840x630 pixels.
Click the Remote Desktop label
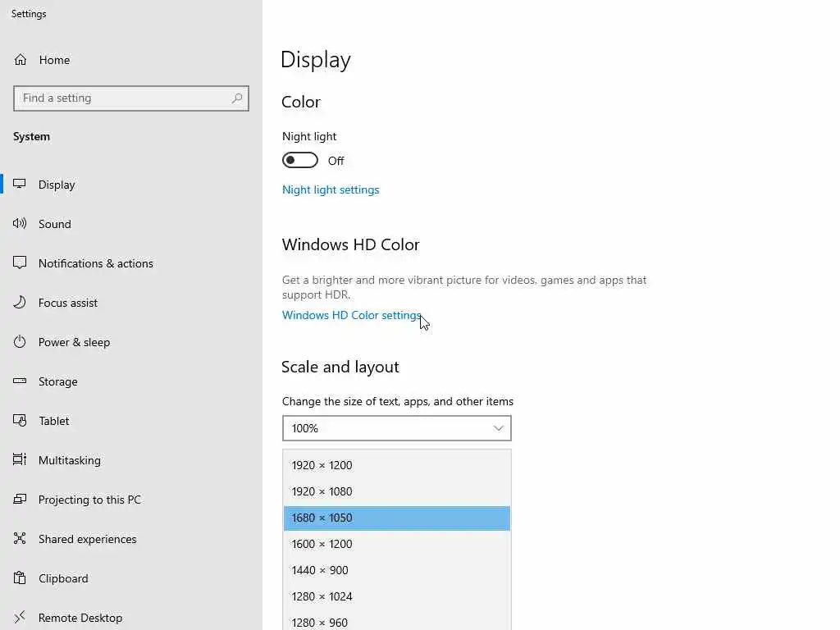tap(80, 618)
